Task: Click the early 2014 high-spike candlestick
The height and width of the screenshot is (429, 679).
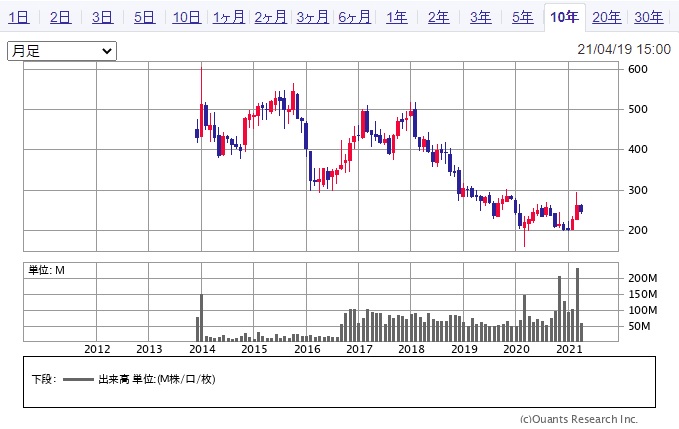Action: tap(201, 102)
